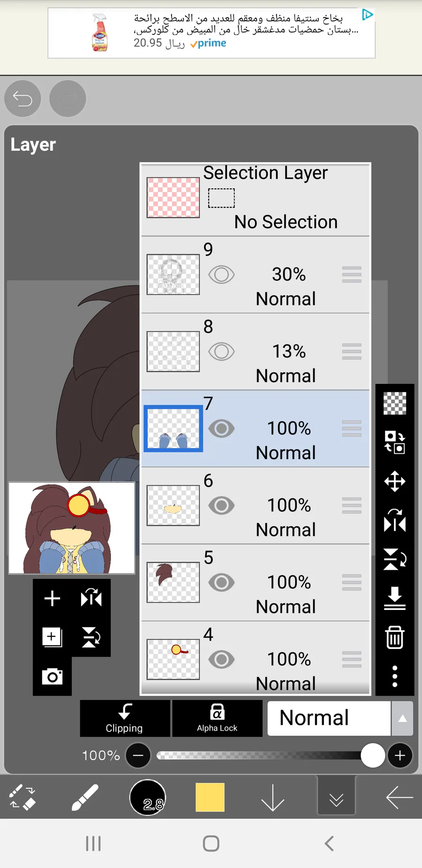Toggle the Alpha Lock button
The image size is (422, 868).
click(217, 718)
